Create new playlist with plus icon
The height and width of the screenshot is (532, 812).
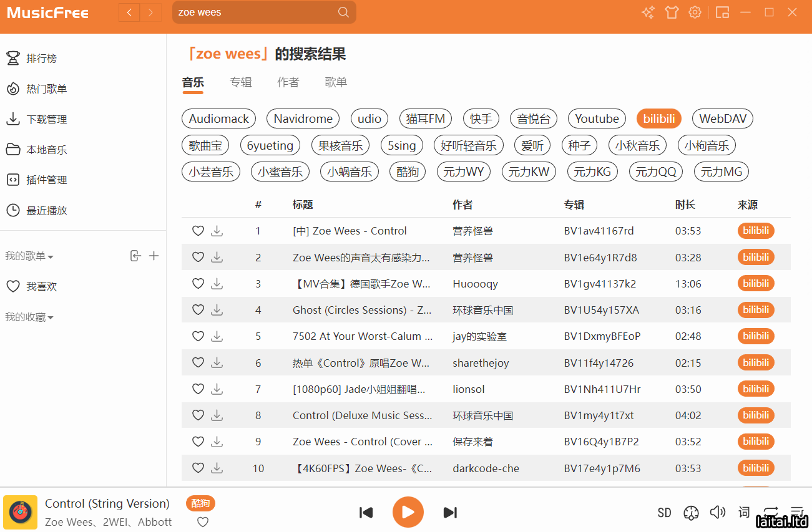pos(154,256)
